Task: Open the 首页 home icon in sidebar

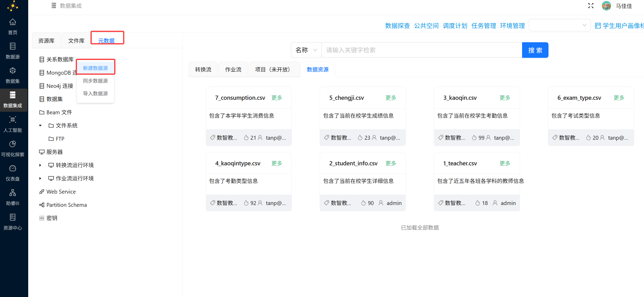Action: point(12,22)
